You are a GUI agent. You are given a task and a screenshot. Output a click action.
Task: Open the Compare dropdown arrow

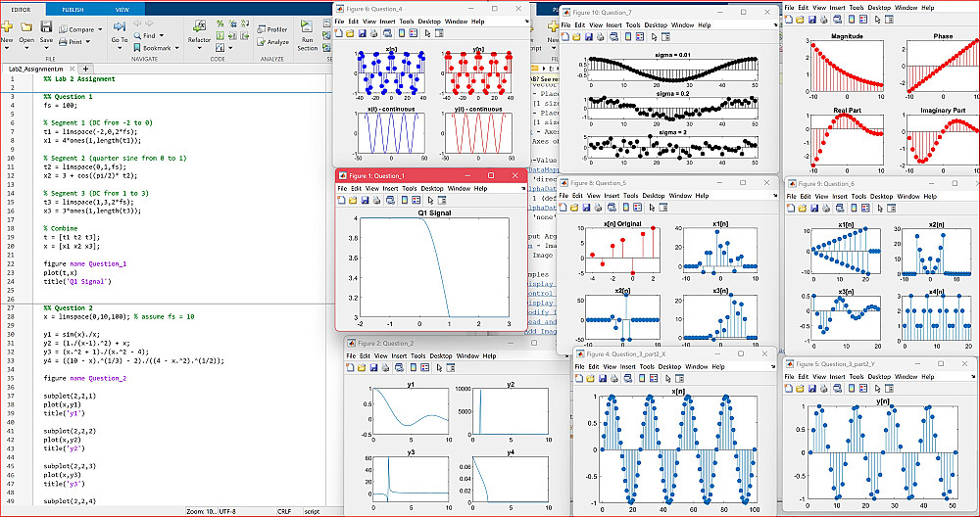(x=100, y=29)
